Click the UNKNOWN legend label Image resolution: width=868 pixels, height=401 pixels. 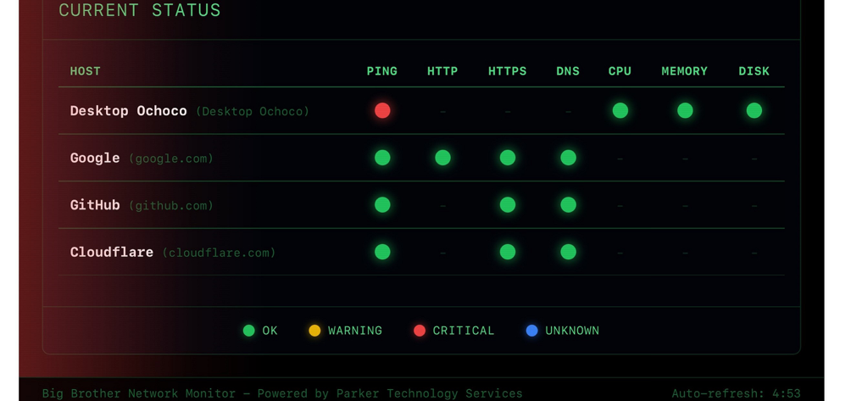tap(572, 331)
